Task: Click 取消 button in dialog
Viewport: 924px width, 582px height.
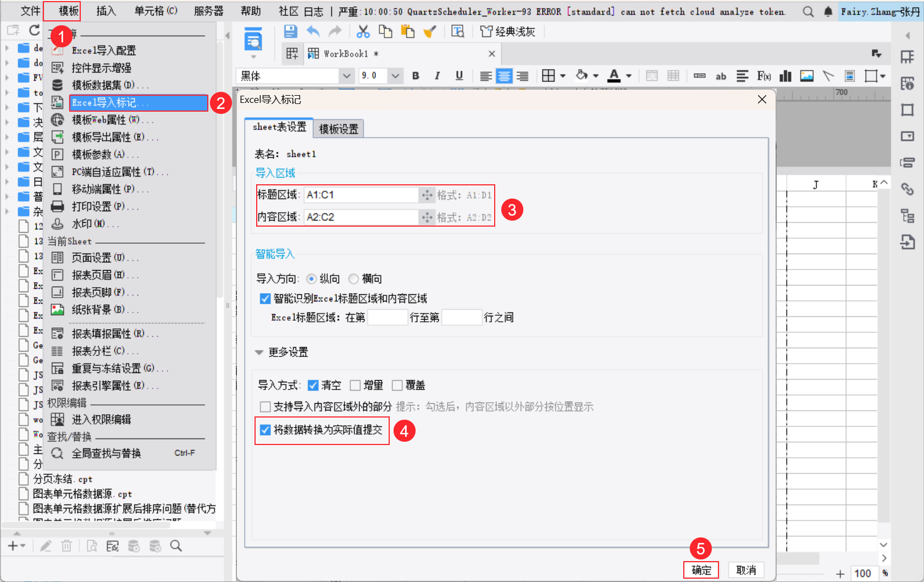Action: click(x=746, y=570)
